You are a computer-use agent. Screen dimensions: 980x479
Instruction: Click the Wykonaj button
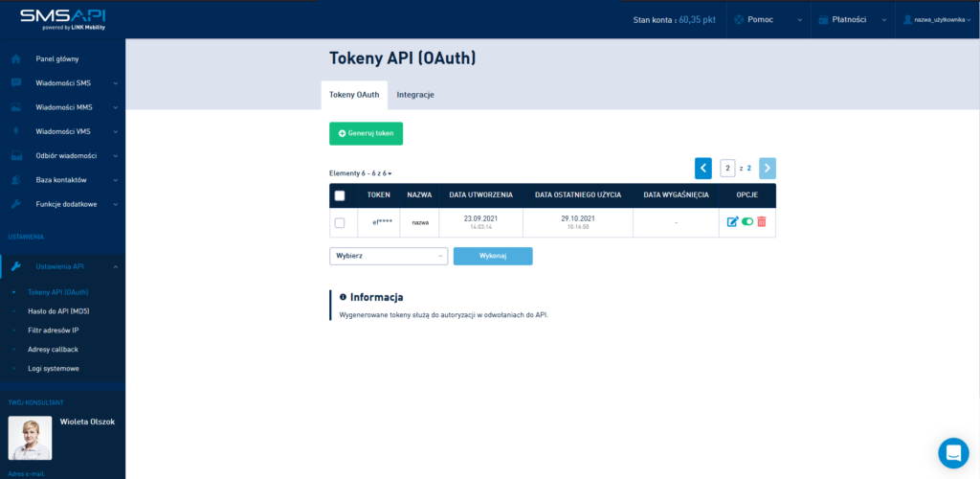point(493,256)
